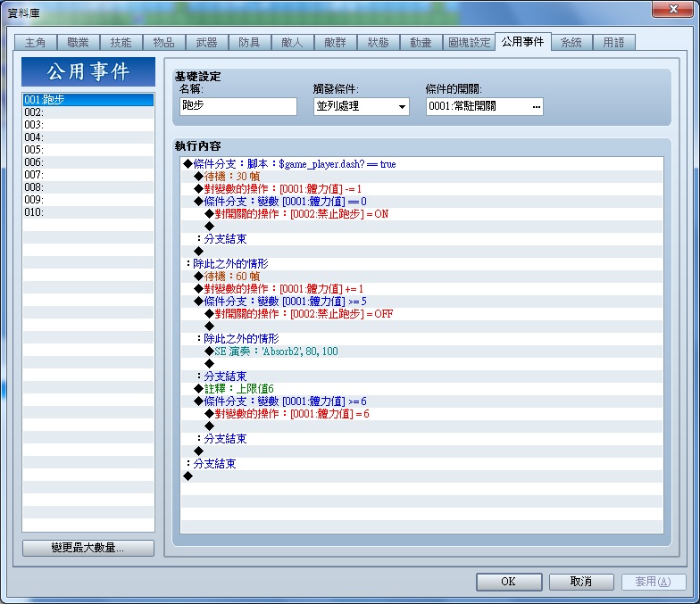
Task: Select common event slot 005
Action: 88,150
